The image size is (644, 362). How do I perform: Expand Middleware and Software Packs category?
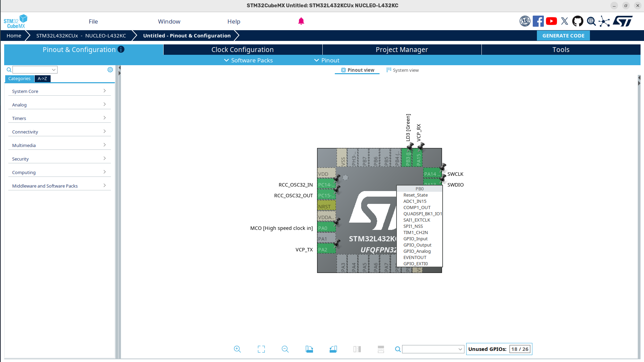pyautogui.click(x=59, y=186)
